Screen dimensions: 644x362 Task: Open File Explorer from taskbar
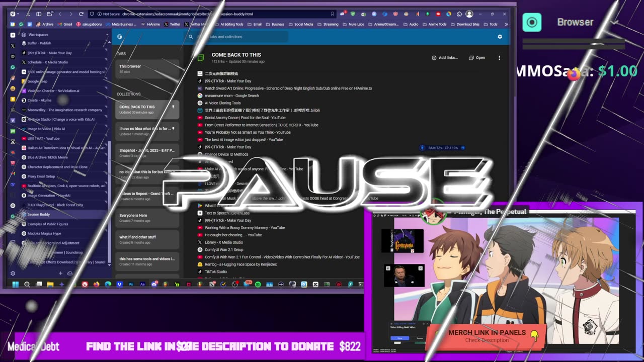(50, 285)
